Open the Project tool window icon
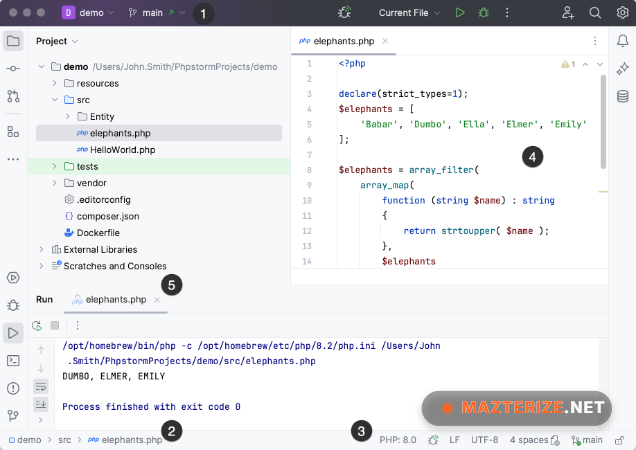 (x=13, y=41)
